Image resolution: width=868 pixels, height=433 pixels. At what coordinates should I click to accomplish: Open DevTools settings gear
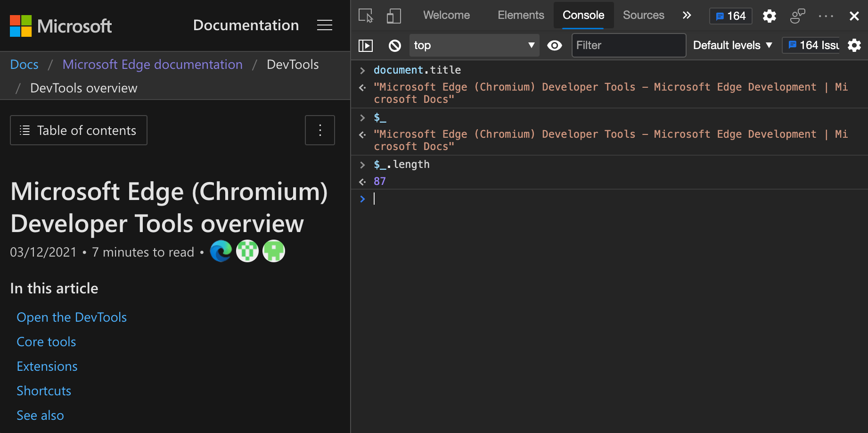(x=769, y=16)
